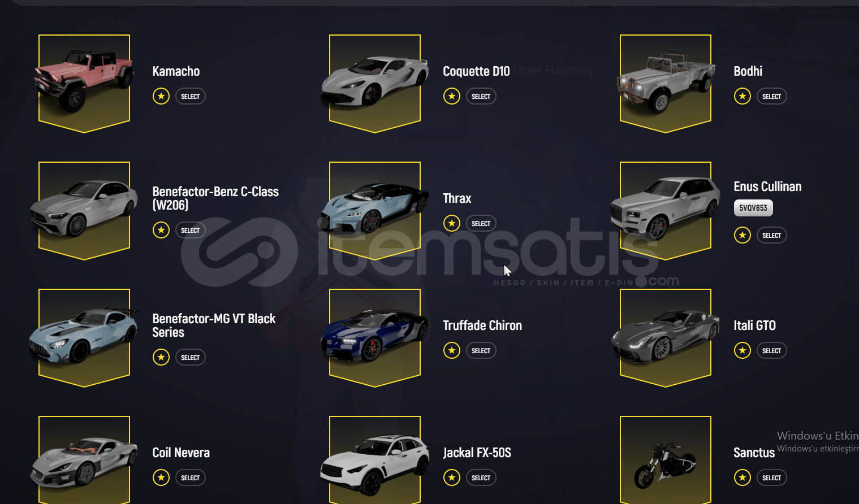Select the Jackal FX-50S vehicle
The width and height of the screenshot is (859, 504).
tap(481, 477)
